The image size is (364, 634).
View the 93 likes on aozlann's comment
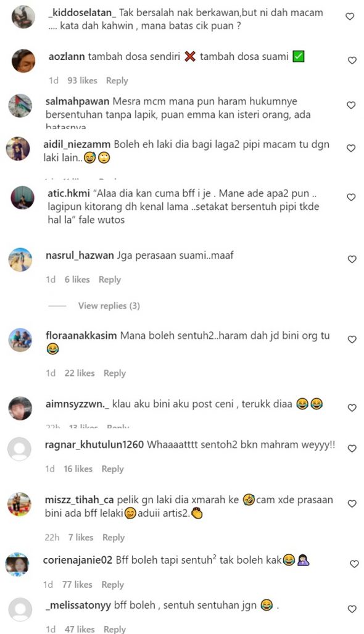pos(83,80)
